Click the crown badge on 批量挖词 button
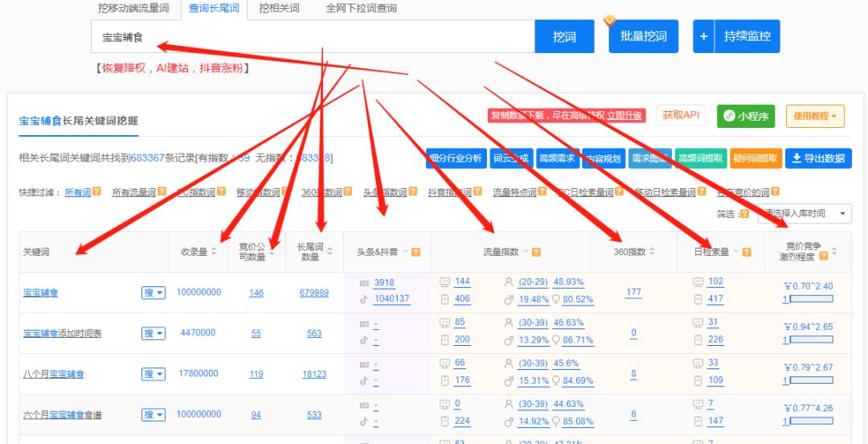868x444 pixels. (x=609, y=20)
